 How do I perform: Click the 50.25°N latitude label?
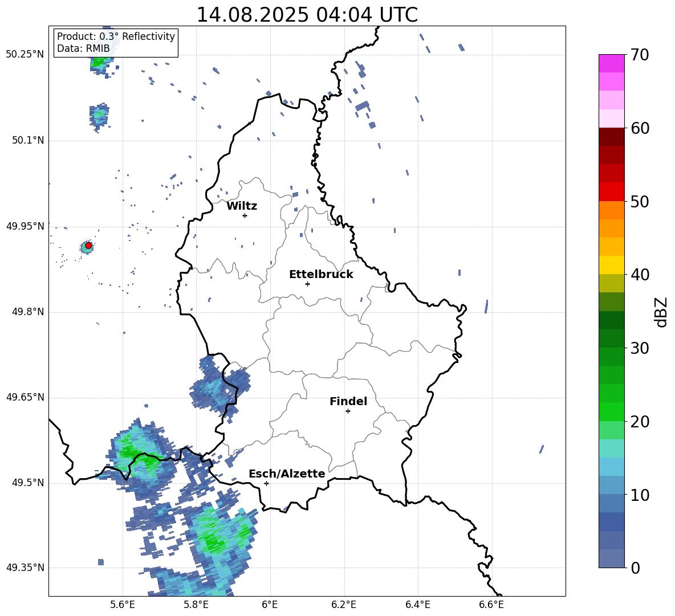25,54
